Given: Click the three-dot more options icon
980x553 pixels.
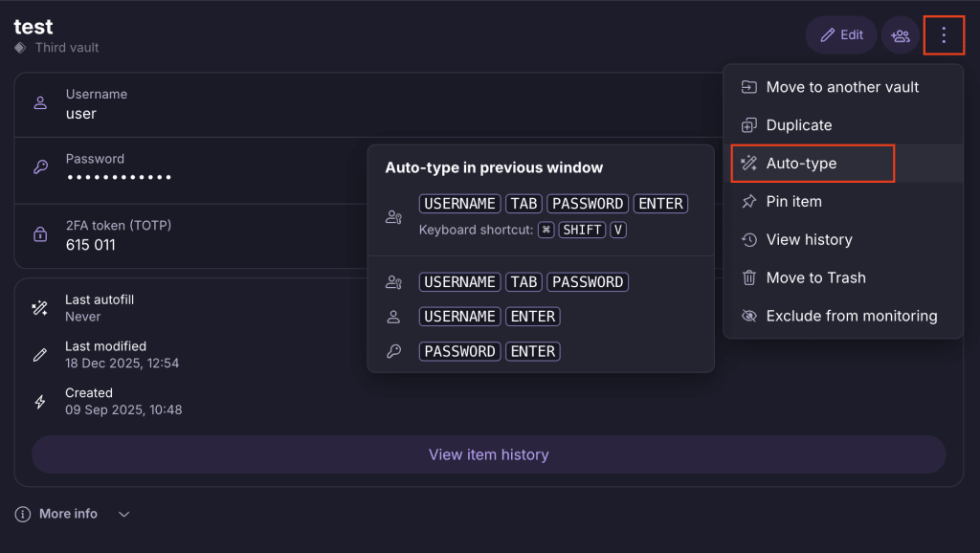Looking at the screenshot, I should (x=944, y=35).
